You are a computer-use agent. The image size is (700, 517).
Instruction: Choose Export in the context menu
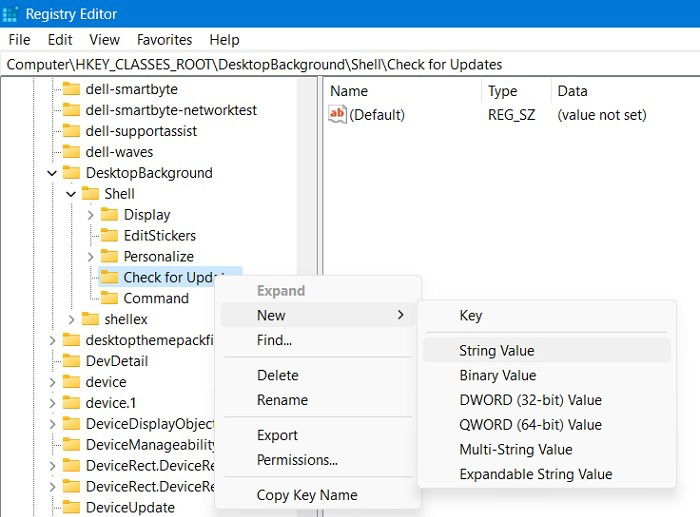[x=319, y=435]
